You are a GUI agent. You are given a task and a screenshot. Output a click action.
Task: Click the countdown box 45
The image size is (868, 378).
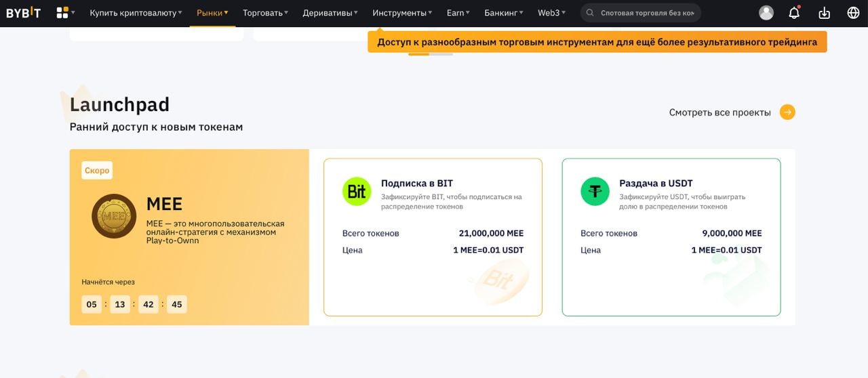tap(177, 304)
